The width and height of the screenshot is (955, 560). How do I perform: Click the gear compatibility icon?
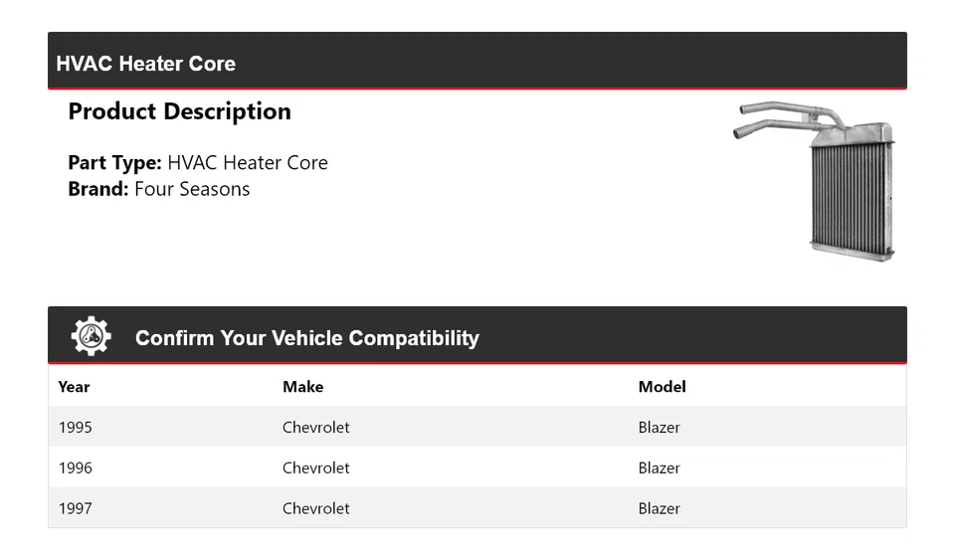pos(91,336)
